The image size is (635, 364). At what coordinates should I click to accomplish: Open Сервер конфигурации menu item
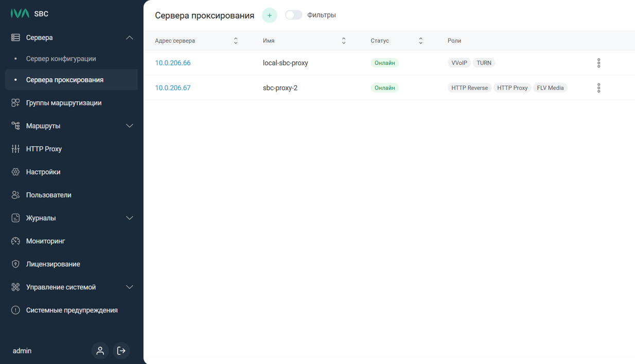61,59
